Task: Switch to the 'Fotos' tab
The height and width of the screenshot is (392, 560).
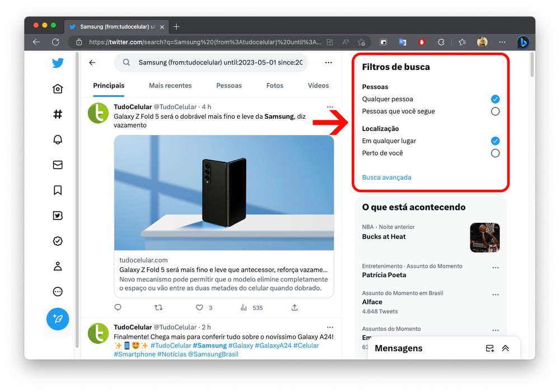Action: click(274, 86)
